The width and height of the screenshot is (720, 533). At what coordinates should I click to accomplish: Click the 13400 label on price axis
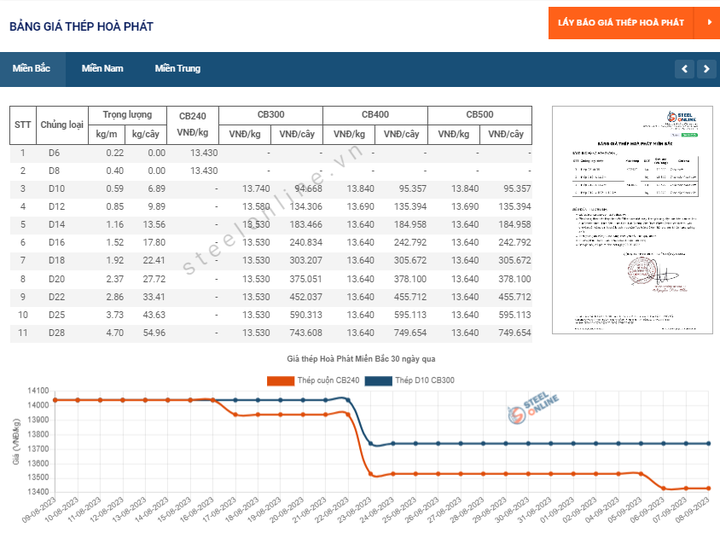pos(38,492)
